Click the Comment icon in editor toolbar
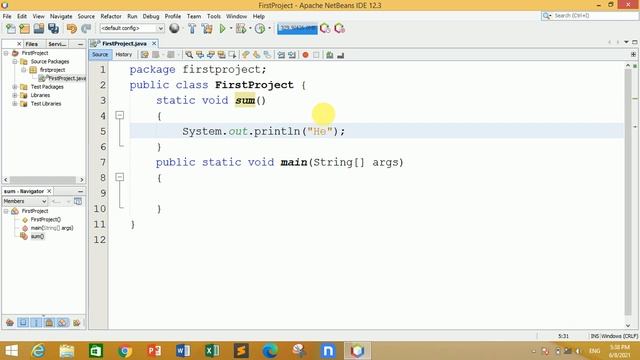Viewport: 640px width, 360px height. [329, 55]
